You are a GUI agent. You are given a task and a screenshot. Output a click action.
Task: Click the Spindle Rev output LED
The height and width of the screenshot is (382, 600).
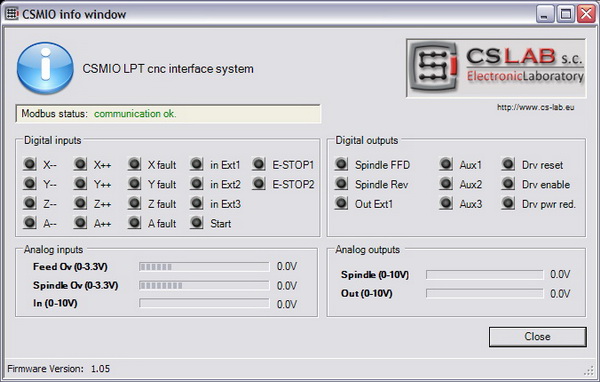341,183
